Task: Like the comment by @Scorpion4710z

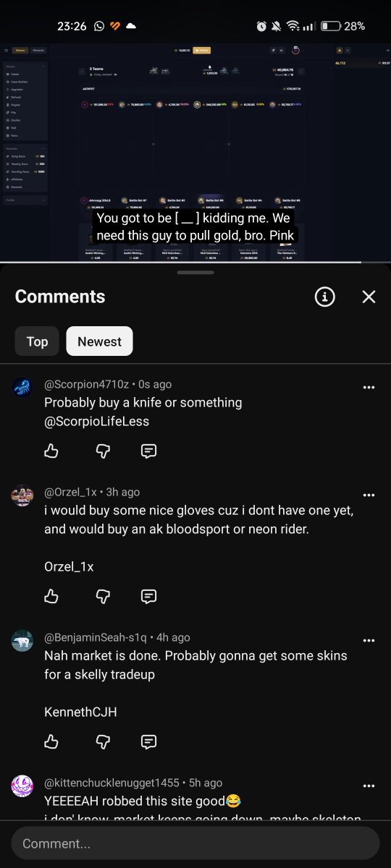Action: pyautogui.click(x=51, y=451)
